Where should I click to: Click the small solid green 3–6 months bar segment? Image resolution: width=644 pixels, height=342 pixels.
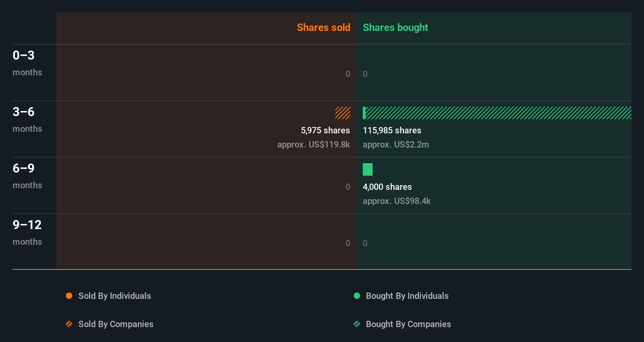(x=364, y=113)
